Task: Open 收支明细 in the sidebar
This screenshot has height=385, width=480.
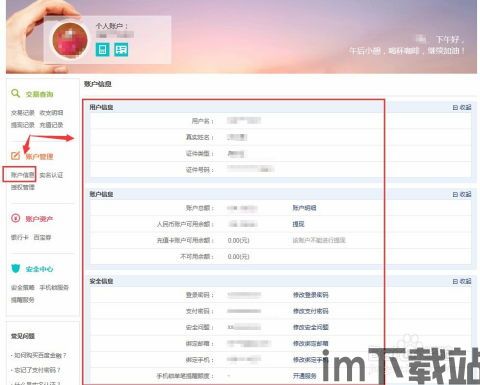Action: tap(51, 113)
